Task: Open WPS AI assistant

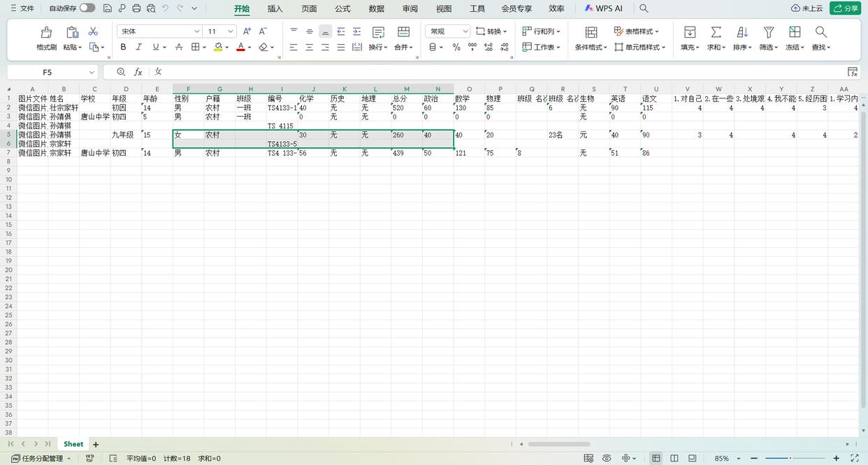Action: coord(603,8)
